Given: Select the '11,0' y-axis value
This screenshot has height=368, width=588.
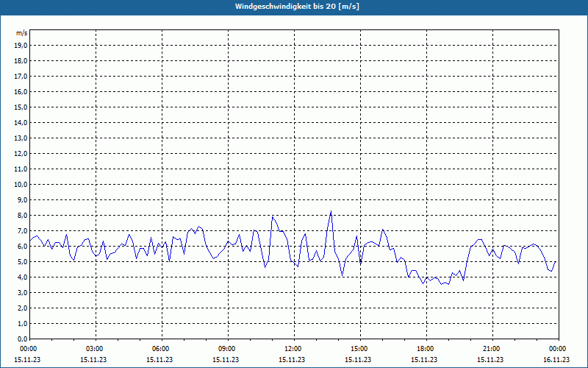Looking at the screenshot, I should coord(21,169).
